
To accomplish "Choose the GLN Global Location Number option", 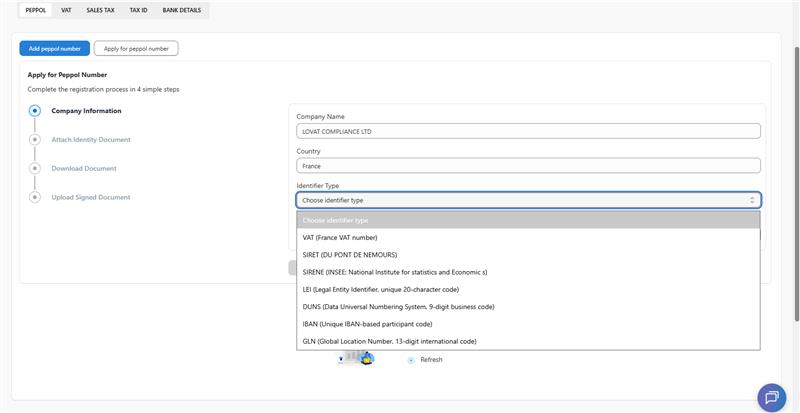I will [x=389, y=341].
